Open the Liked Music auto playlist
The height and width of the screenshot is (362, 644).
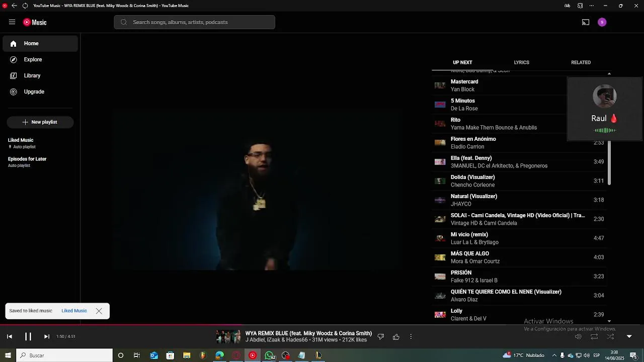coord(40,143)
